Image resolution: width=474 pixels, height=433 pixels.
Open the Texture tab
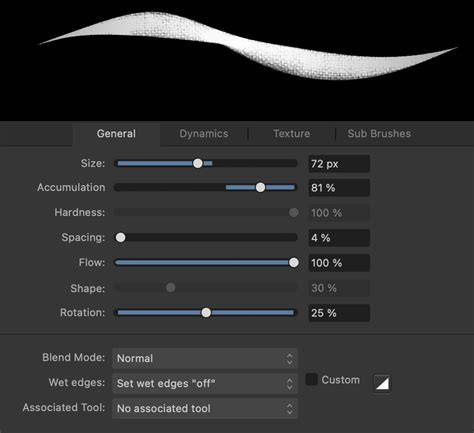292,134
